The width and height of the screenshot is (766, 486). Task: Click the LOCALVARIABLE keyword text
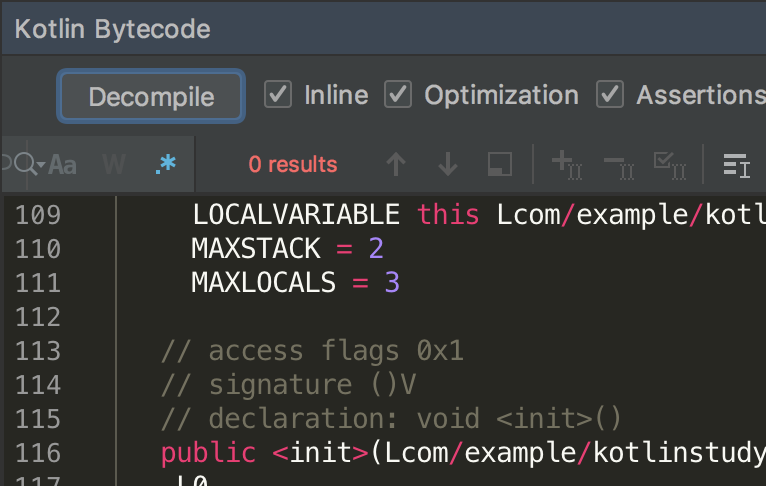(296, 215)
